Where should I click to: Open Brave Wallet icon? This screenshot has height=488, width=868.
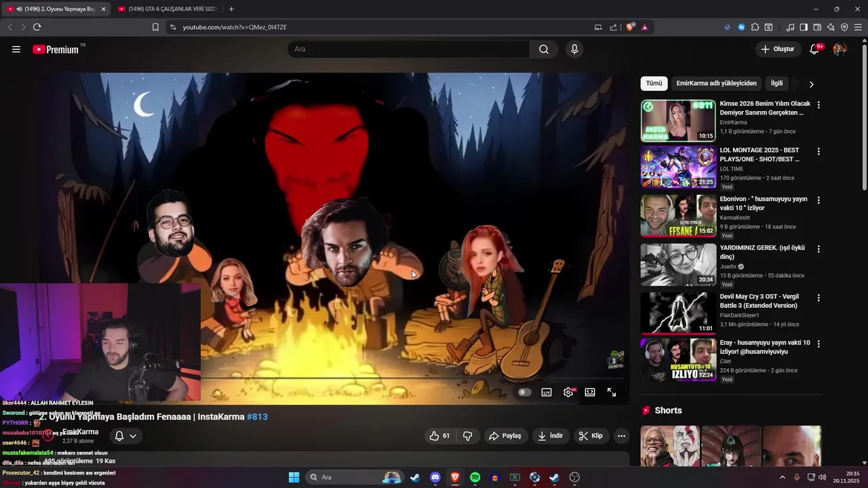817,27
